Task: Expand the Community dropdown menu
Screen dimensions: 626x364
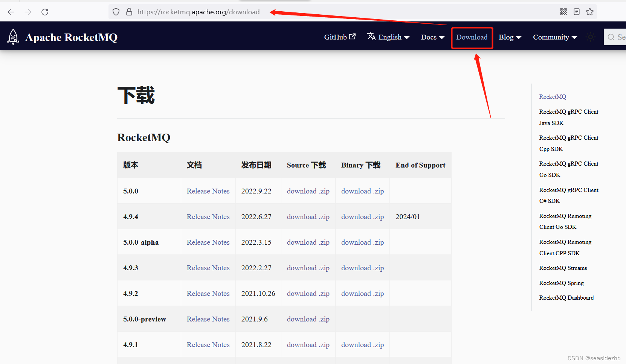Action: click(x=555, y=37)
